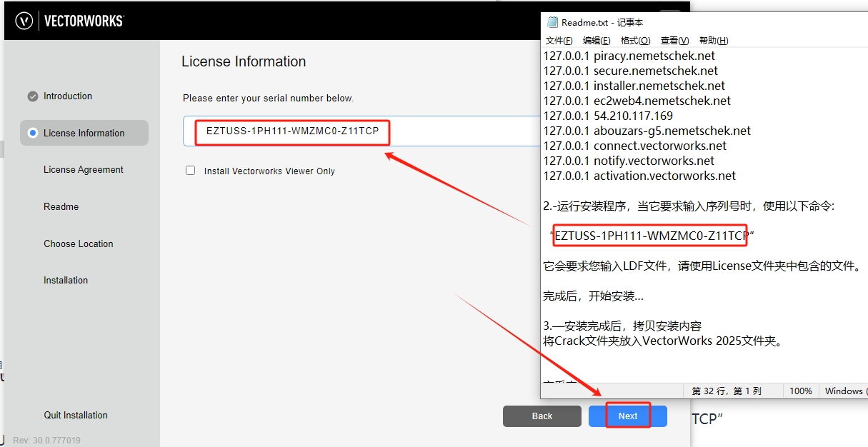This screenshot has width=868, height=447.
Task: Open the 编辑(E) menu in Notepad
Action: [597, 41]
